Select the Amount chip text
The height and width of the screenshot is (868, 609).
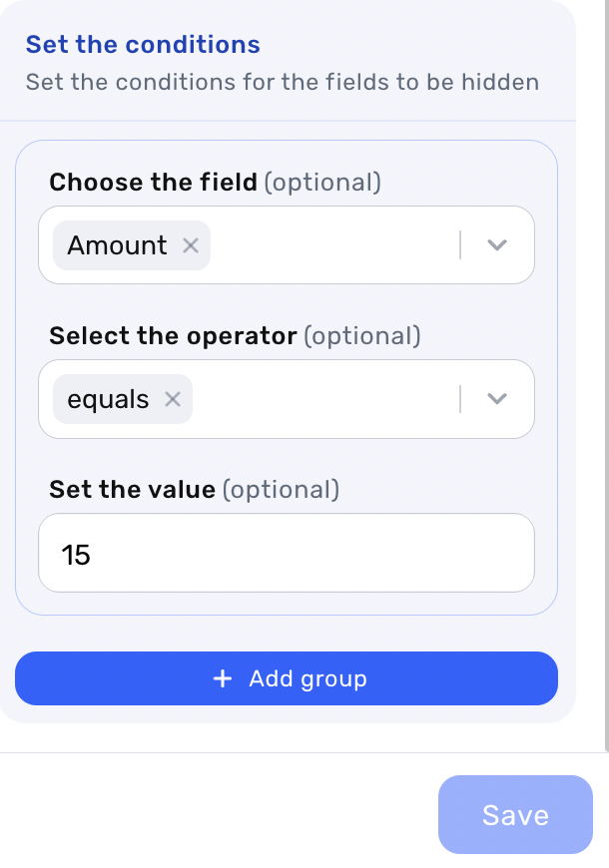click(117, 245)
